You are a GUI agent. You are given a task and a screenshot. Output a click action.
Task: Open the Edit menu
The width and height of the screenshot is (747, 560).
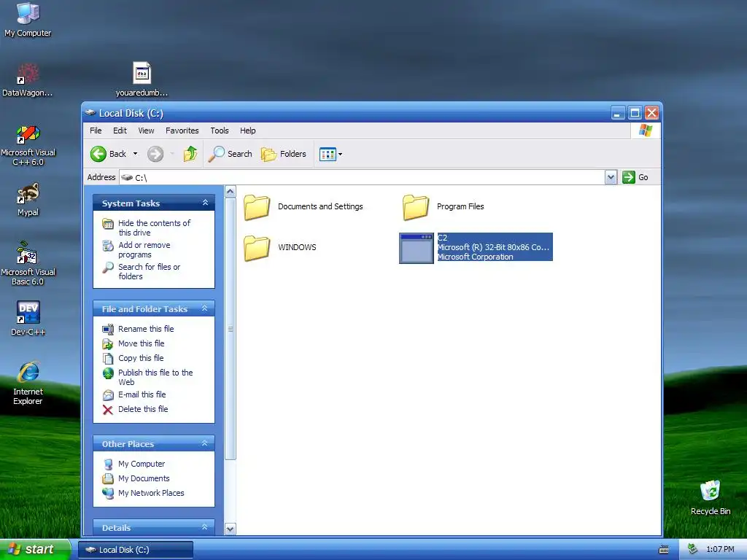click(120, 131)
